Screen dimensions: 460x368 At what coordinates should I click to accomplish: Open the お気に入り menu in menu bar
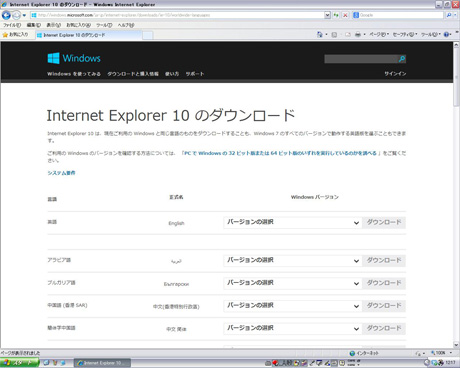pyautogui.click(x=78, y=25)
